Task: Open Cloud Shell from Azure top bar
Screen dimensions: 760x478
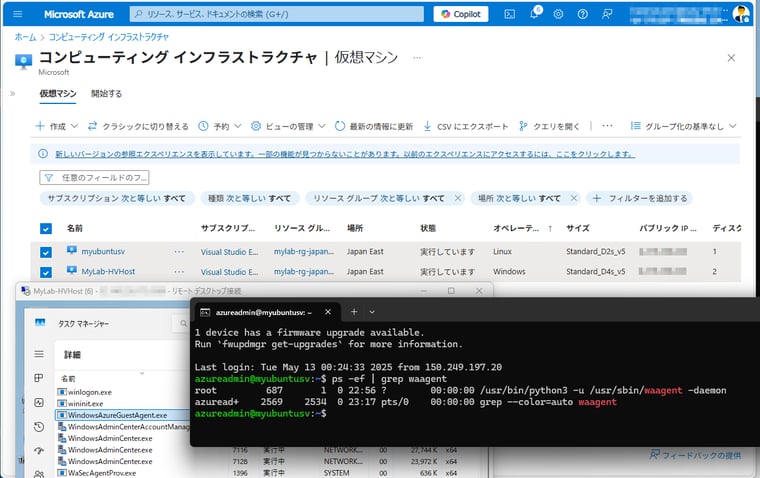Action: coord(509,14)
